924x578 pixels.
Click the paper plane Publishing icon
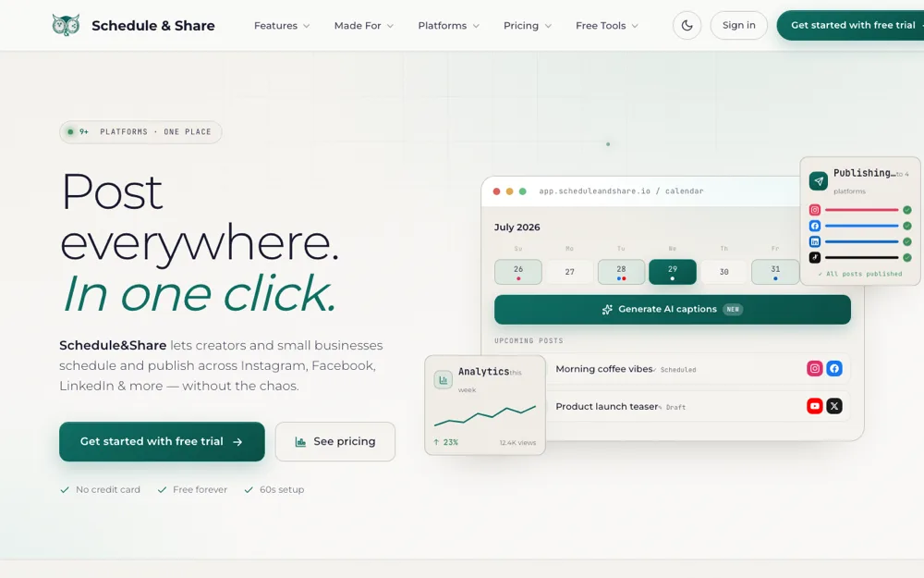coord(819,180)
